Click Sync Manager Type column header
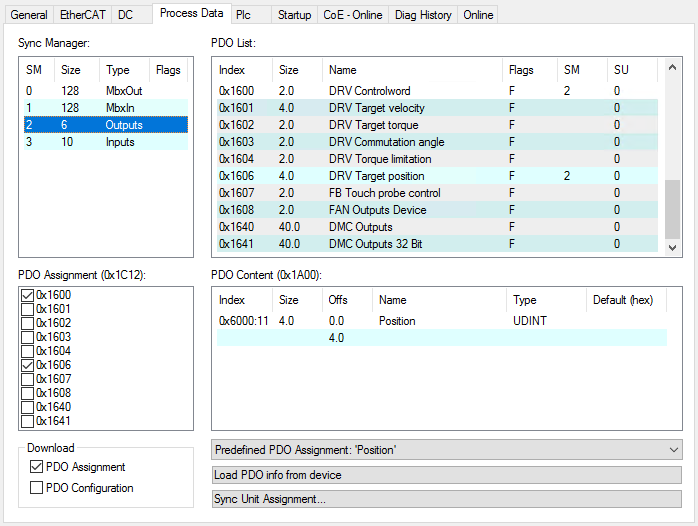Screen dimensions: 698x526 click(124, 70)
